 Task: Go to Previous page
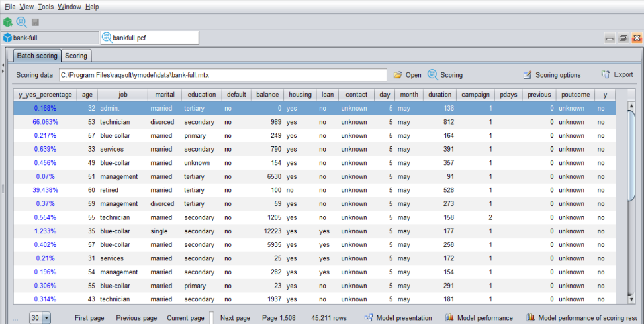point(136,318)
